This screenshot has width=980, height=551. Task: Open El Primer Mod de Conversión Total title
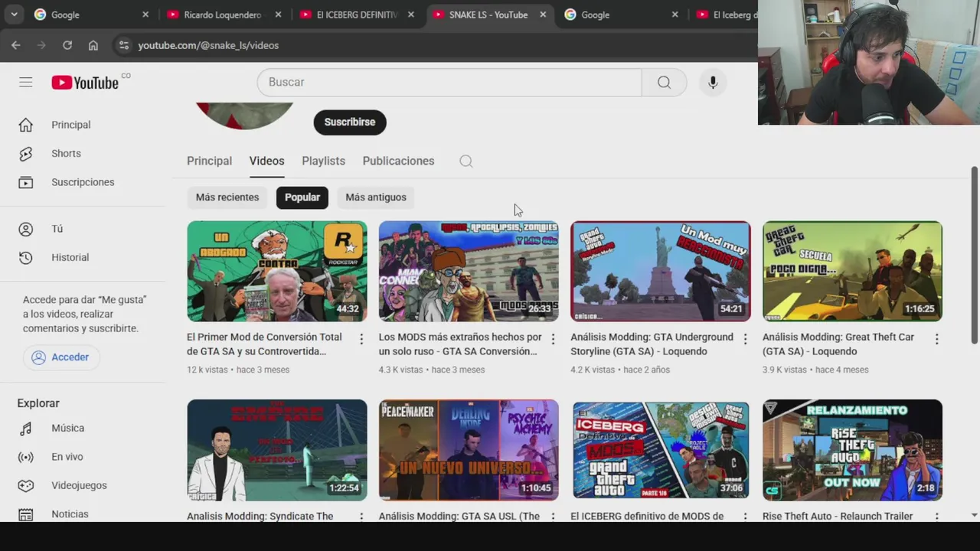coord(264,344)
